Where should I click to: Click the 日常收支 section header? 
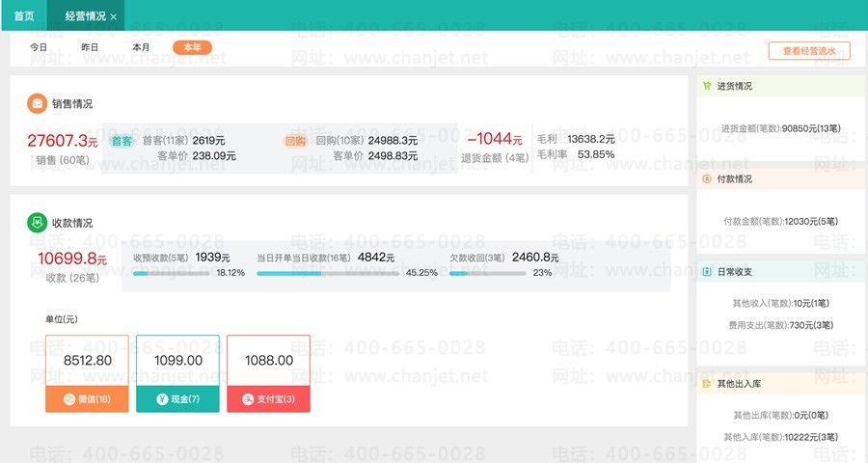coord(780,272)
